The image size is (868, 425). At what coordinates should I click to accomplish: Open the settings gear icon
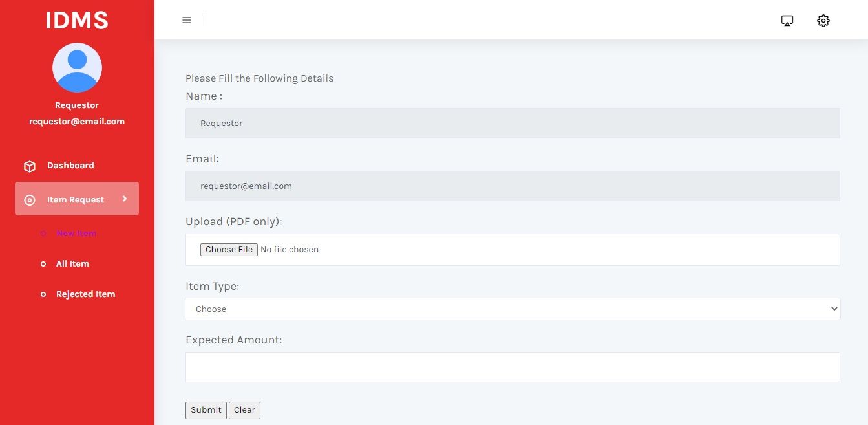point(823,21)
